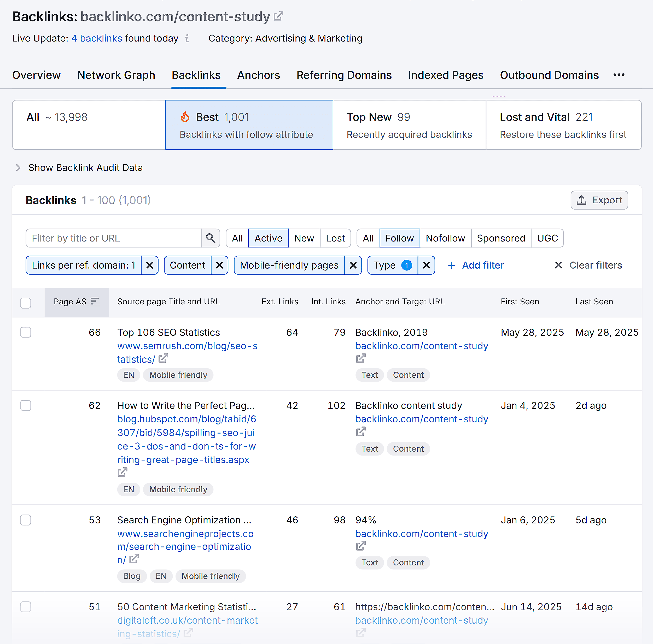Open hubspot source page external link icon

(x=122, y=472)
